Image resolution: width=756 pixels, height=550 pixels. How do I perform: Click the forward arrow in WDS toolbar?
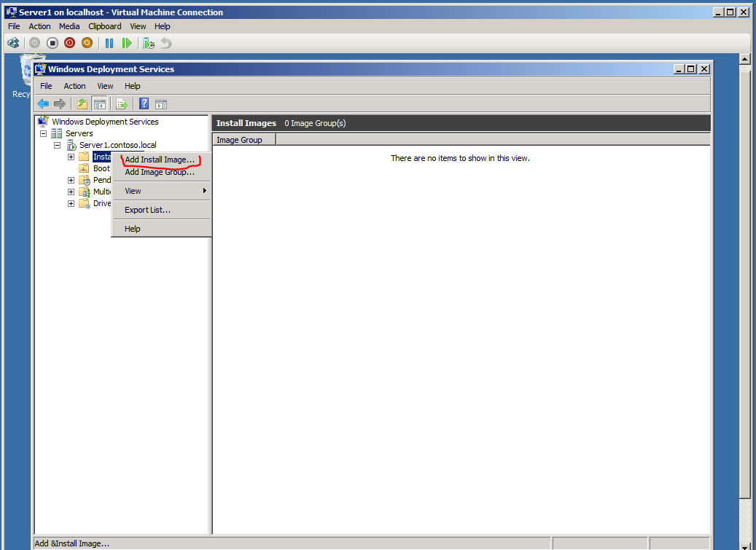click(x=60, y=103)
